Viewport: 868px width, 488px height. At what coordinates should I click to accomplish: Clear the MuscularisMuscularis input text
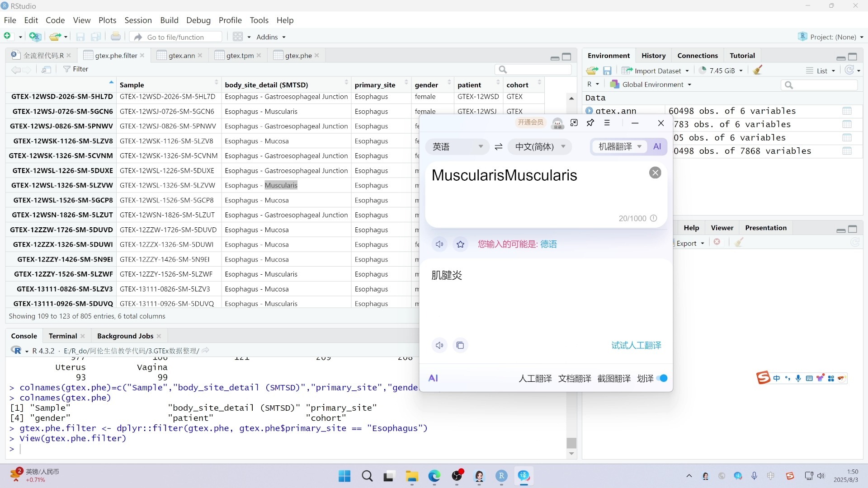point(655,173)
